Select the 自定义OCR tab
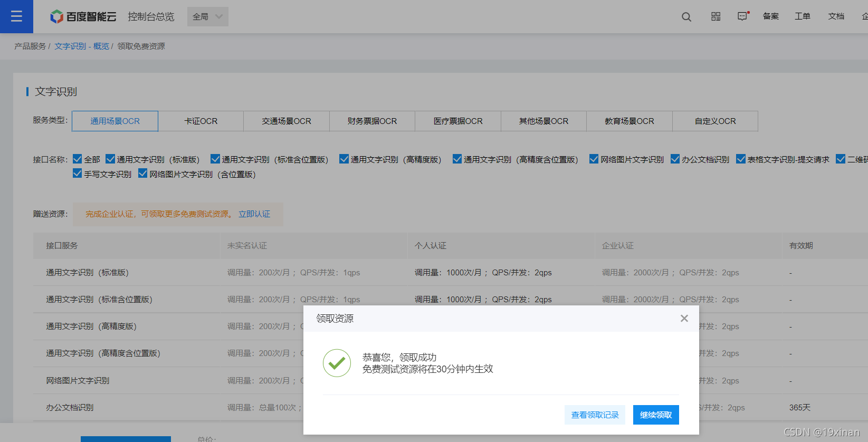Screen dimensions: 868x442 pos(715,121)
